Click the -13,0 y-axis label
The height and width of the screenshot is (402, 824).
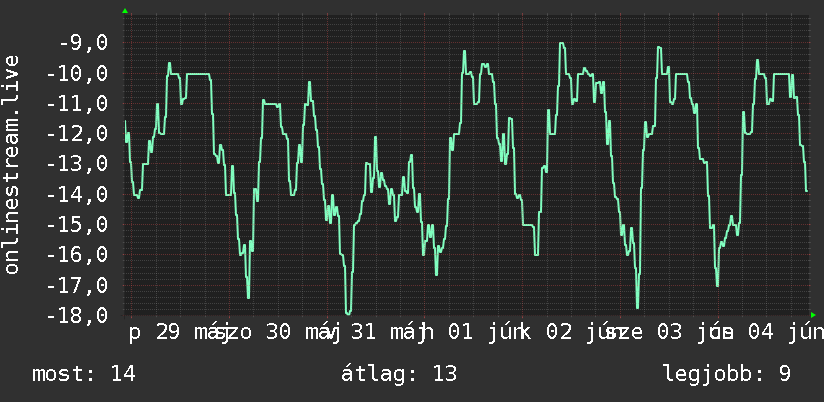click(77, 164)
